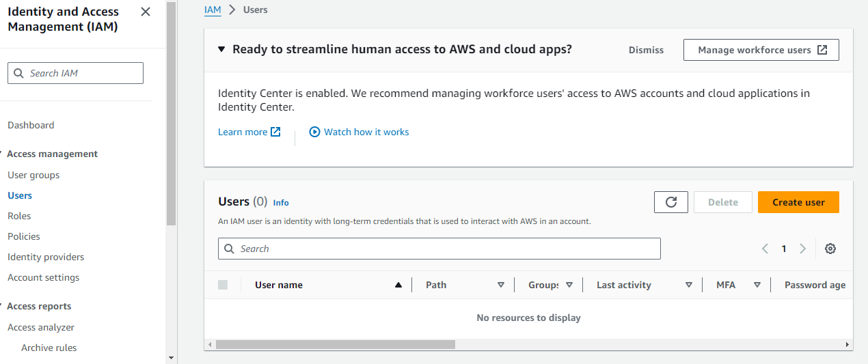Image resolution: width=868 pixels, height=364 pixels.
Task: Open MFA column sort dropdown
Action: click(x=757, y=285)
